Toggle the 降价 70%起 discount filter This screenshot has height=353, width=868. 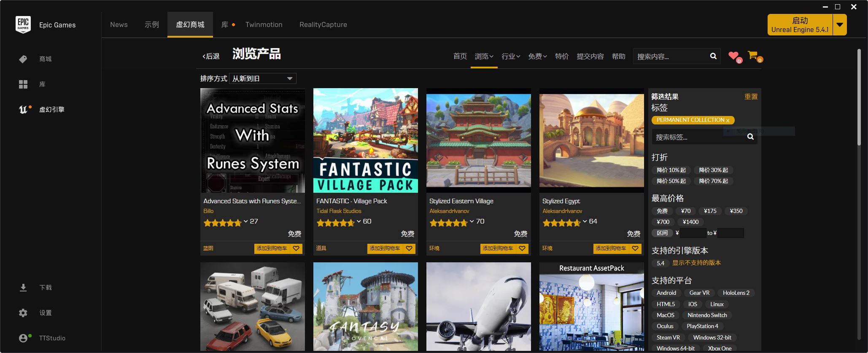pos(713,181)
